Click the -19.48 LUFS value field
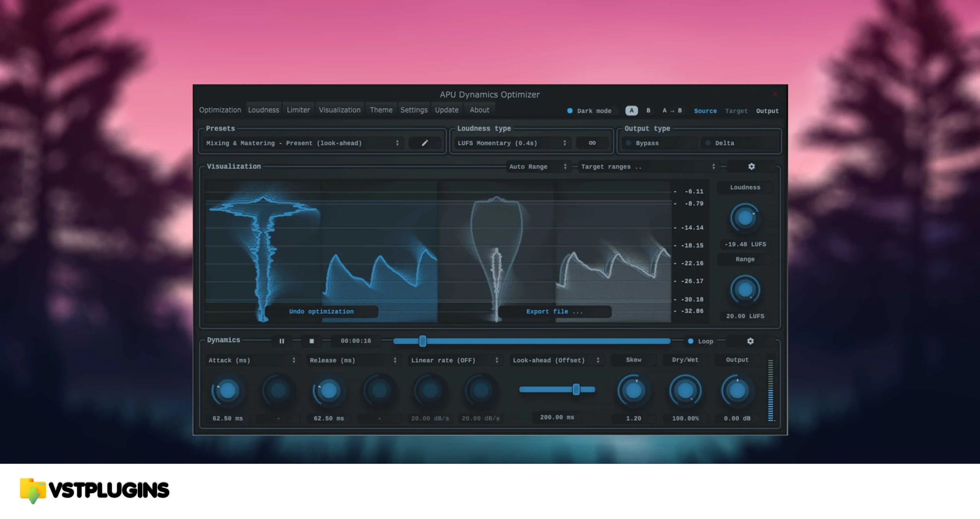The image size is (980, 519). [x=745, y=244]
